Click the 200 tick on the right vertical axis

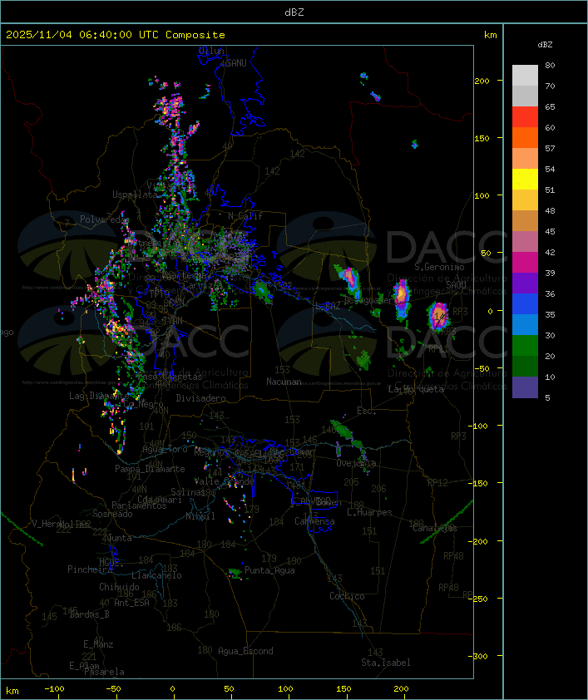482,81
